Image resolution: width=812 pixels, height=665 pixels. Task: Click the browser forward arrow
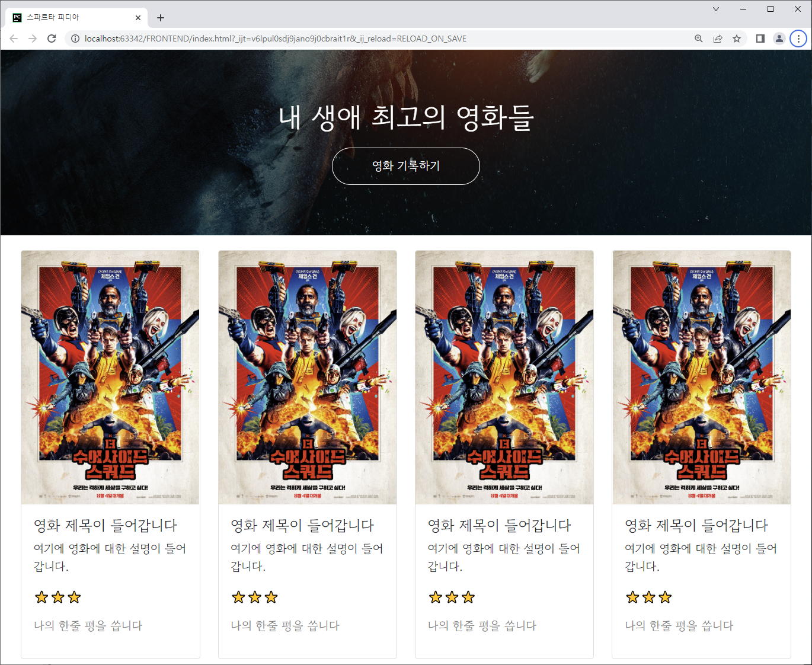tap(33, 39)
